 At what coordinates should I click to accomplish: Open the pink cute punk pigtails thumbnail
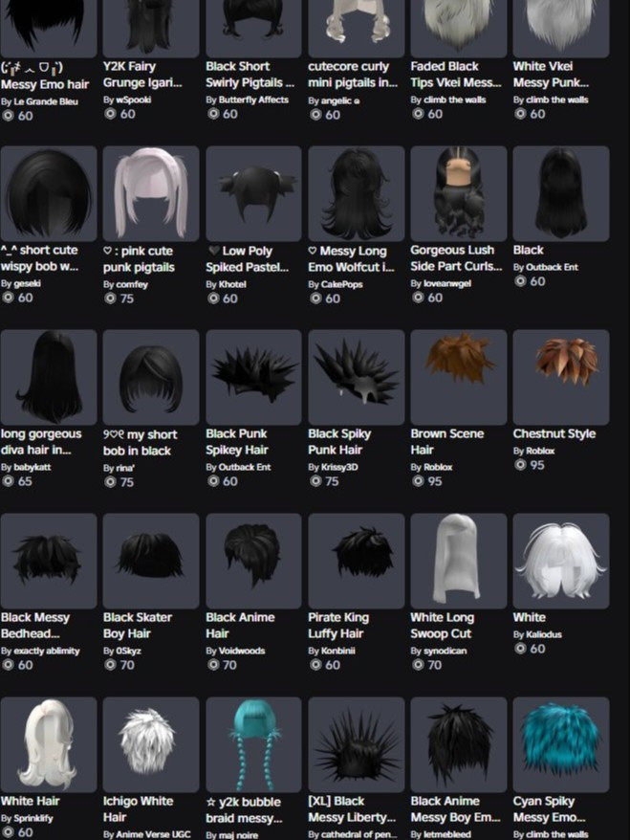point(151,193)
